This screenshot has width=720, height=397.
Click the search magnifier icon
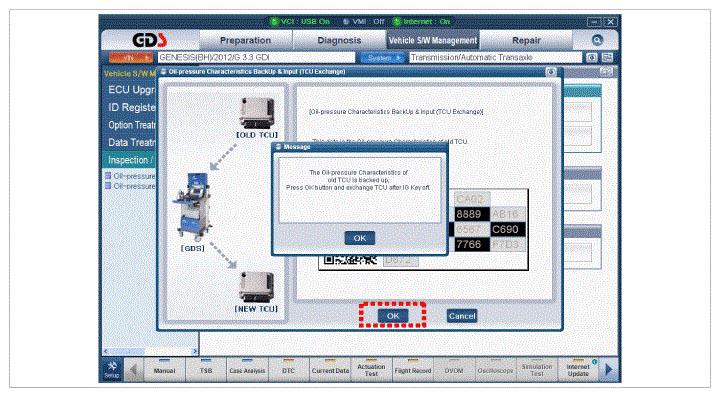[x=597, y=40]
